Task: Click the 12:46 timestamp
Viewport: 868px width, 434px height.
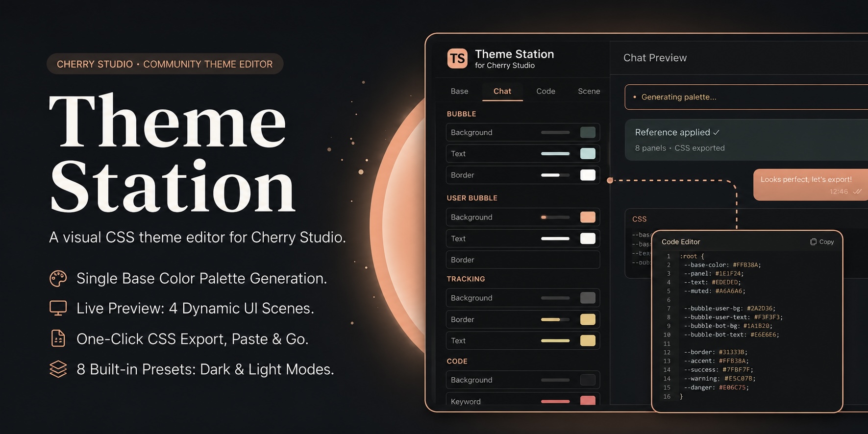Action: click(x=839, y=192)
